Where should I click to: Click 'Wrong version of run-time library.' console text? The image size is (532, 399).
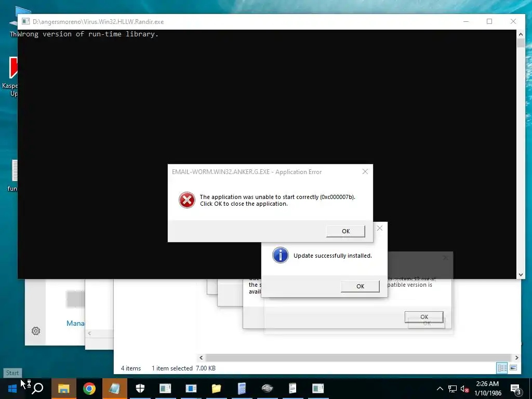pyautogui.click(x=88, y=34)
